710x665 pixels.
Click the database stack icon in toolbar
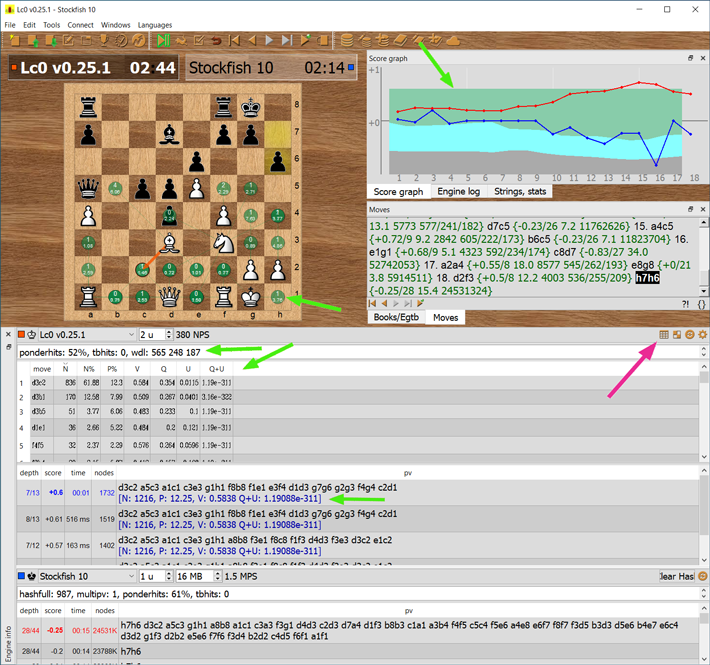(346, 40)
